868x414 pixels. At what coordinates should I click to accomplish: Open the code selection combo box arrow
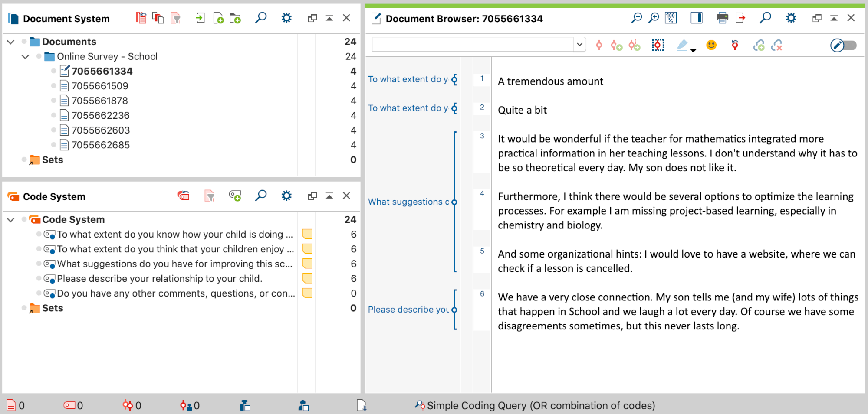(x=579, y=44)
